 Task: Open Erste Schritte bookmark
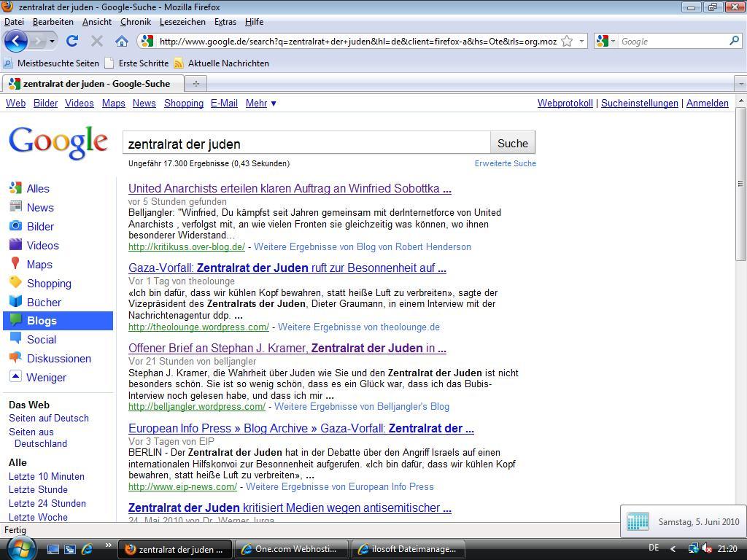pyautogui.click(x=136, y=63)
